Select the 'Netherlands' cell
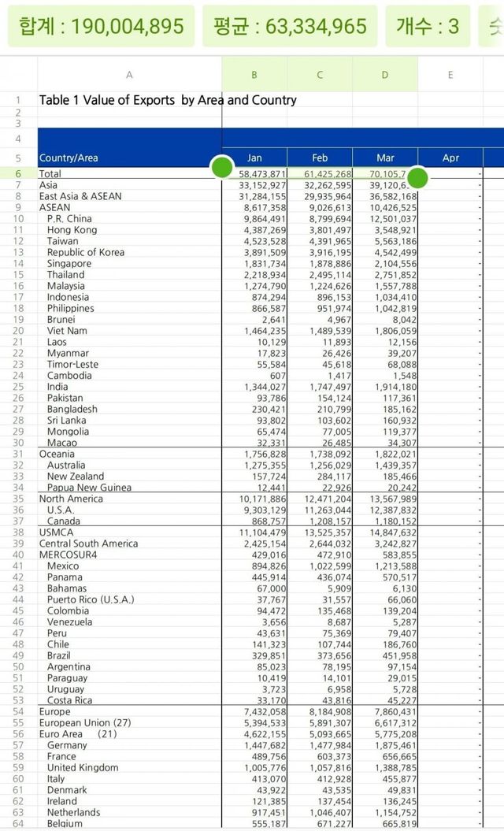The height and width of the screenshot is (831, 504). pyautogui.click(x=130, y=812)
